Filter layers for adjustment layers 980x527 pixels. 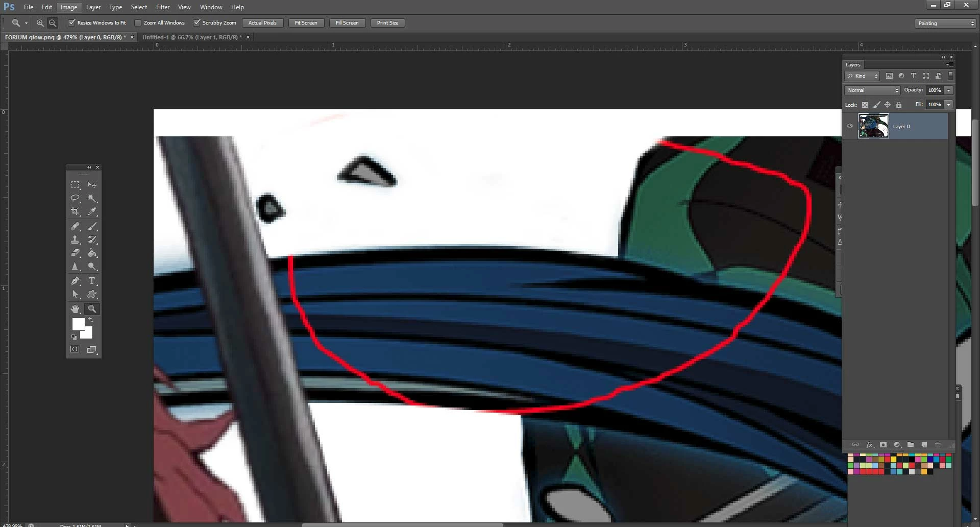coord(901,76)
